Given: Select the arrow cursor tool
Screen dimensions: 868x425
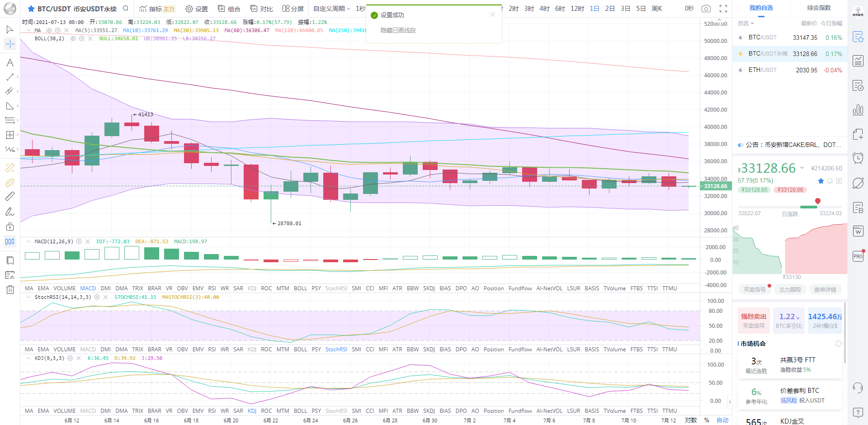Looking at the screenshot, I should 9,29.
